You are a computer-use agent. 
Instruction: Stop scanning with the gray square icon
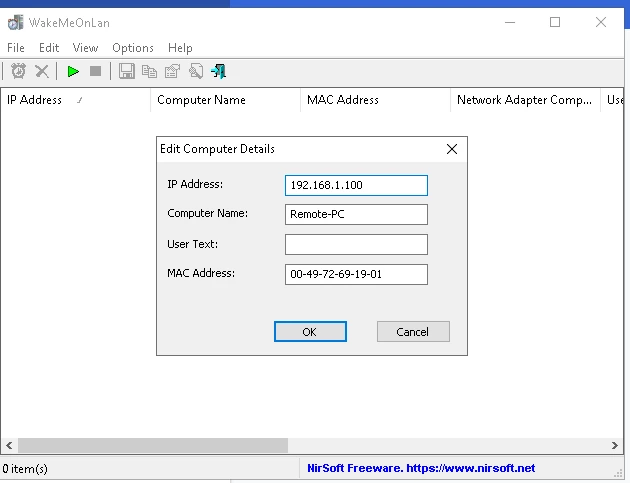pyautogui.click(x=96, y=72)
